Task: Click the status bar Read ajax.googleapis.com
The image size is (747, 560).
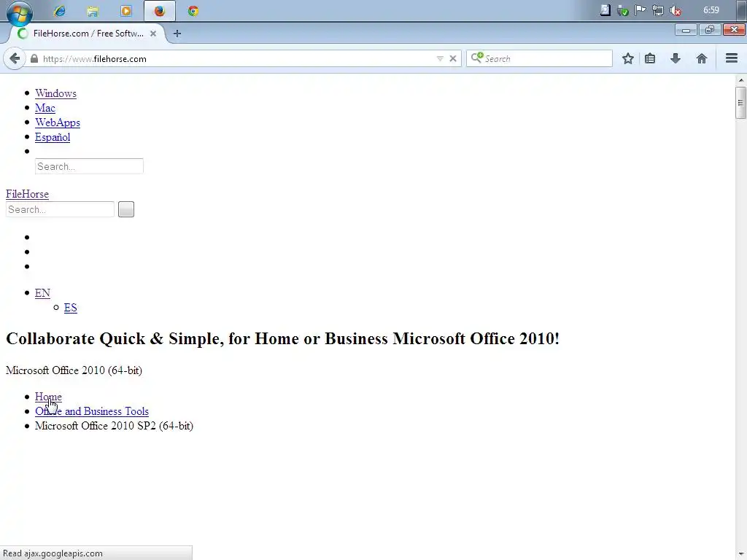Action: pos(96,553)
